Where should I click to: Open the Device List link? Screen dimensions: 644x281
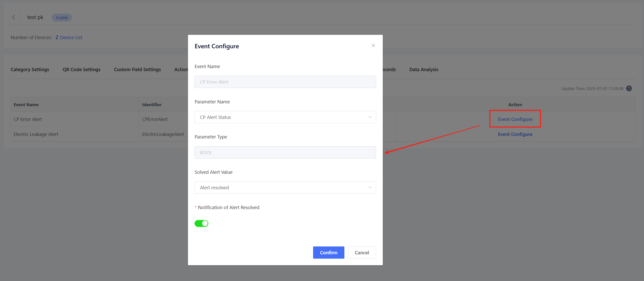[71, 37]
